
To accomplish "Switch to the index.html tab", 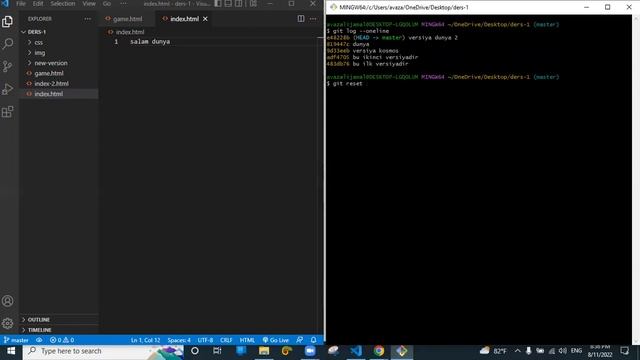I will pos(184,19).
